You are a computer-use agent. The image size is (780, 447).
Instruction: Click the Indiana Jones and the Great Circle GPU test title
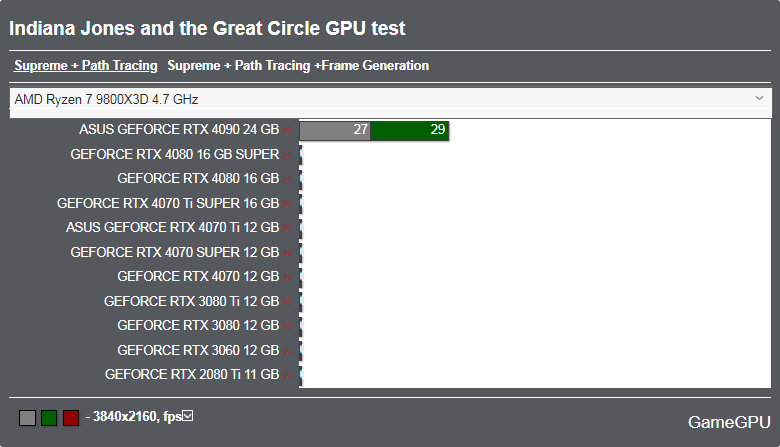pyautogui.click(x=207, y=28)
